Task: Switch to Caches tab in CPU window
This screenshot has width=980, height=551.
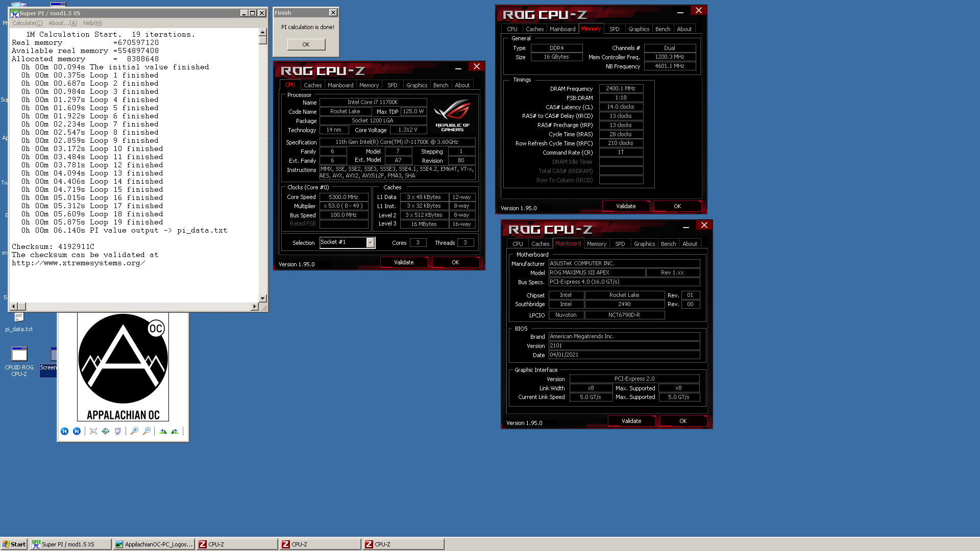Action: click(312, 85)
